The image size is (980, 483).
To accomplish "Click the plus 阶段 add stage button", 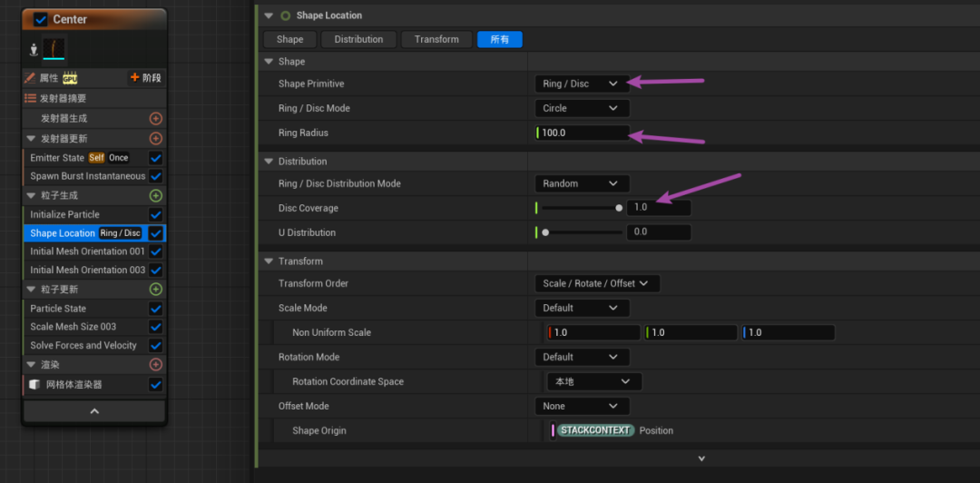I will [145, 78].
